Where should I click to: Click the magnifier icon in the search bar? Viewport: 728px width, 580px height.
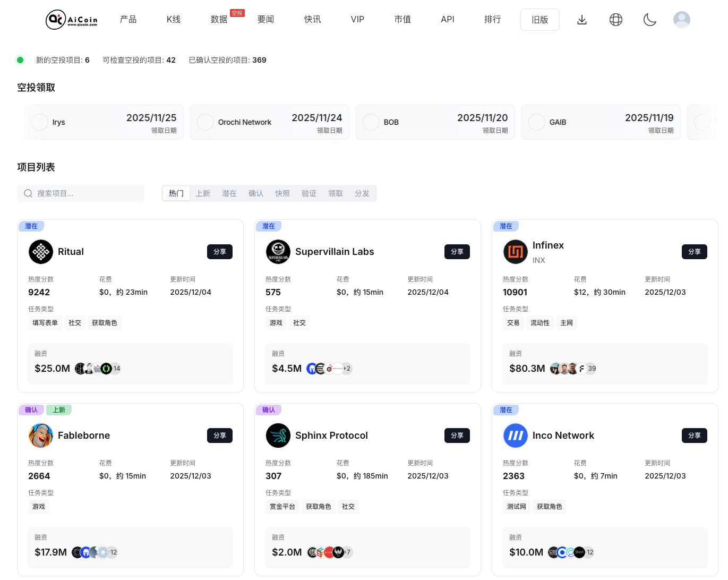point(28,193)
